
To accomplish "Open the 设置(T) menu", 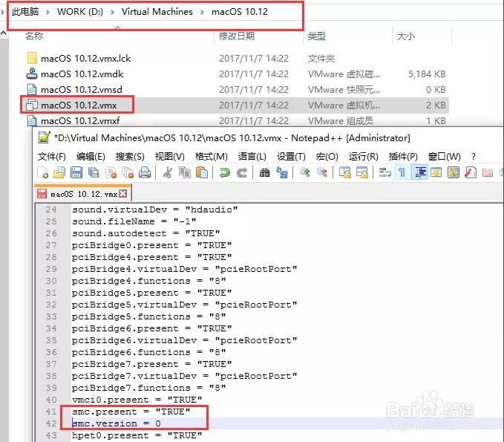I will pos(291,157).
